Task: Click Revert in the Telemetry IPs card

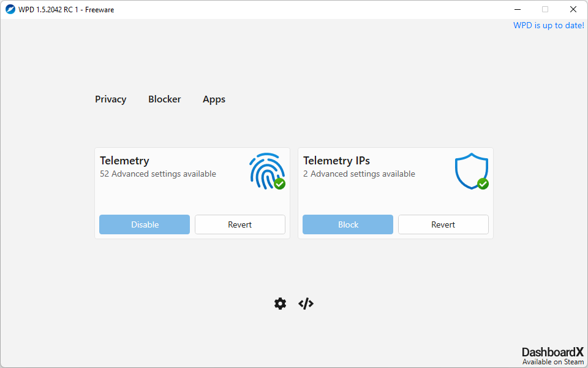Action: [443, 224]
